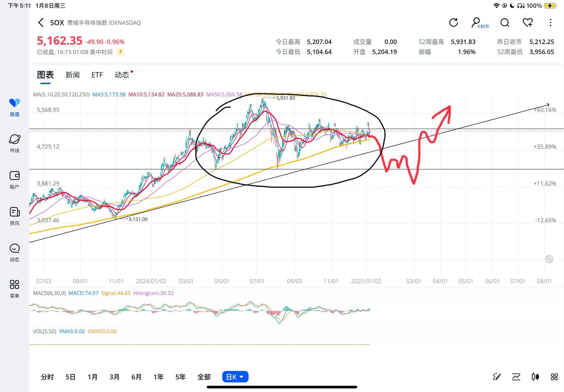The height and width of the screenshot is (392, 564).
Task: Tap the Histogram:30.32 value
Action: pyautogui.click(x=153, y=293)
